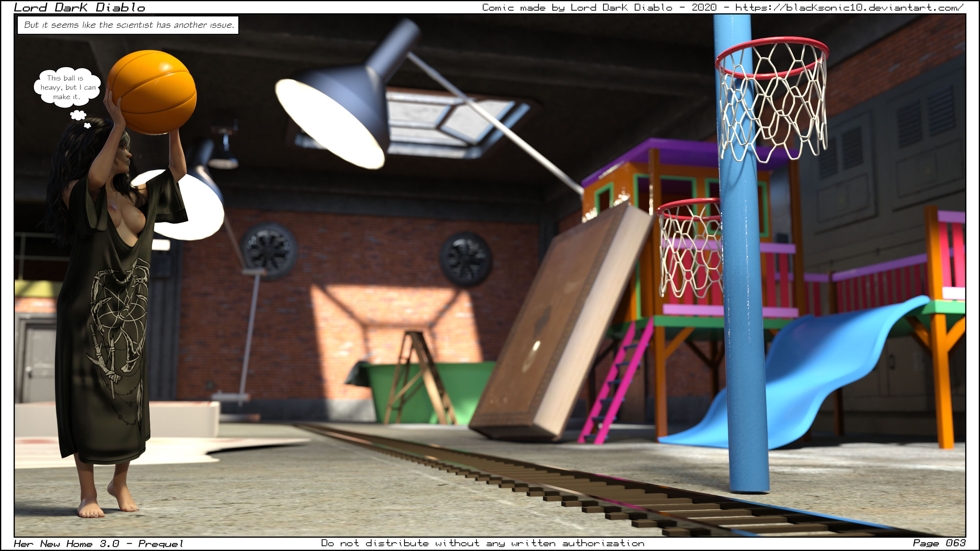Click 'Comic made by Lord Dark Diablo - 2020' credit

click(x=599, y=7)
